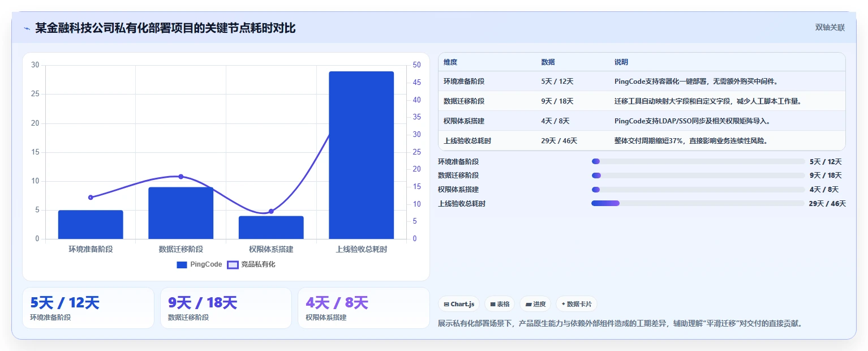Click the 双轴关联 label in the header
868x351 pixels.
coord(830,28)
